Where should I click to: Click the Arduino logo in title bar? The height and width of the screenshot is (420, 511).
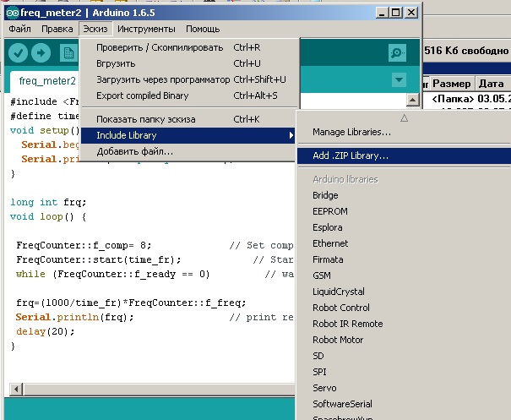(x=13, y=13)
